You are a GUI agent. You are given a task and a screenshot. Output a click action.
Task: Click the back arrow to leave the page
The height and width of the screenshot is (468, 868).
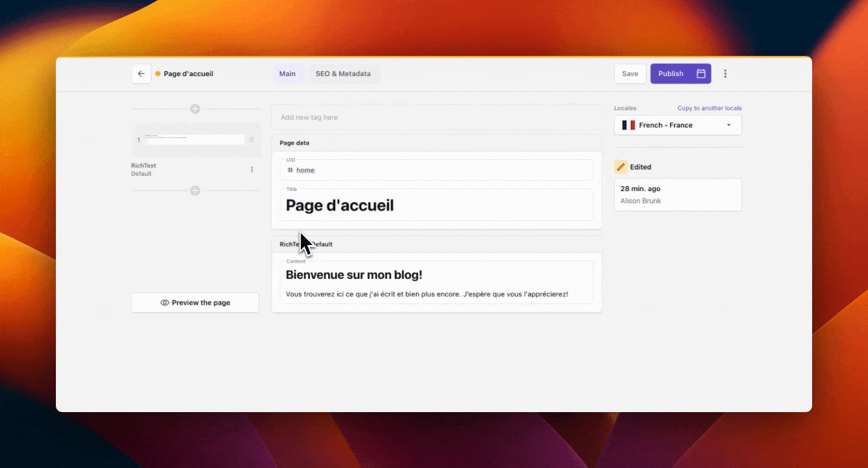tap(141, 73)
